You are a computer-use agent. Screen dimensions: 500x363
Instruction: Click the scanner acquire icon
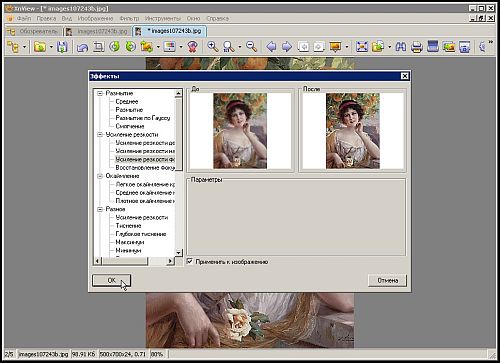click(433, 47)
